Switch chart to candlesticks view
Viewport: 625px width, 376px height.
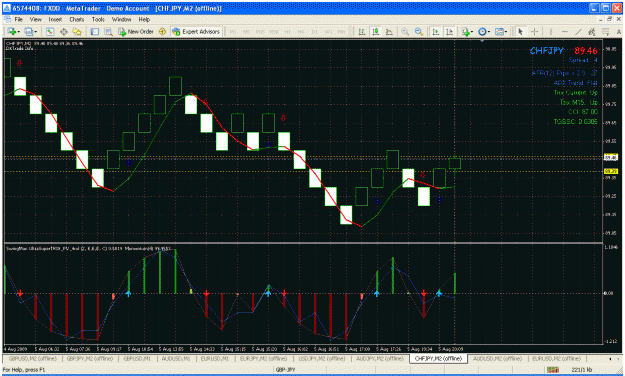[x=375, y=31]
